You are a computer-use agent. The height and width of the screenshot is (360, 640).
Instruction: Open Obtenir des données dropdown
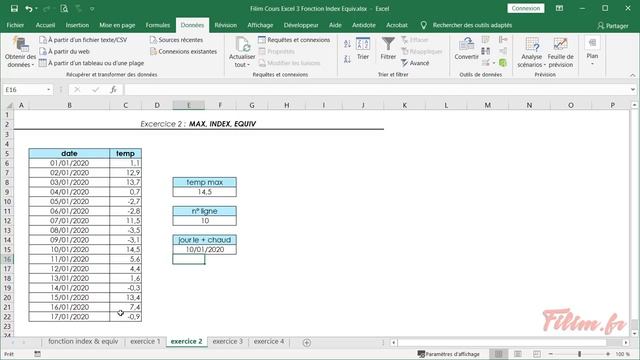[x=20, y=52]
